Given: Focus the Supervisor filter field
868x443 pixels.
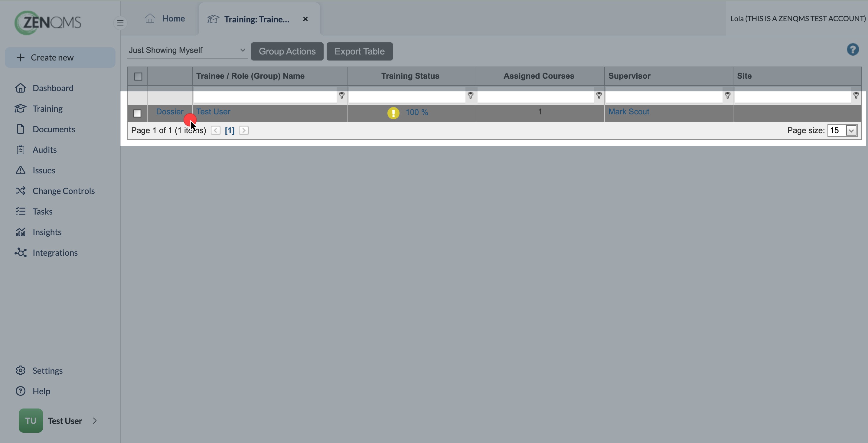Looking at the screenshot, I should 664,95.
